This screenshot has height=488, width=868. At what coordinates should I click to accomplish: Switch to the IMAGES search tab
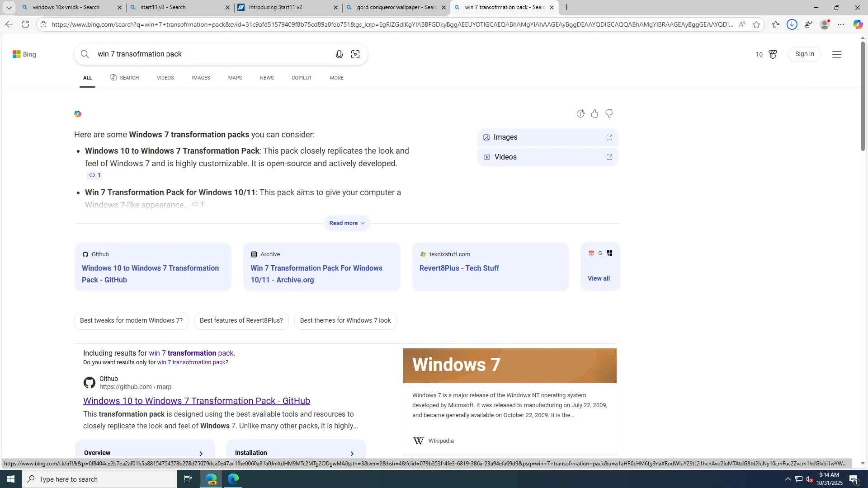(x=201, y=78)
